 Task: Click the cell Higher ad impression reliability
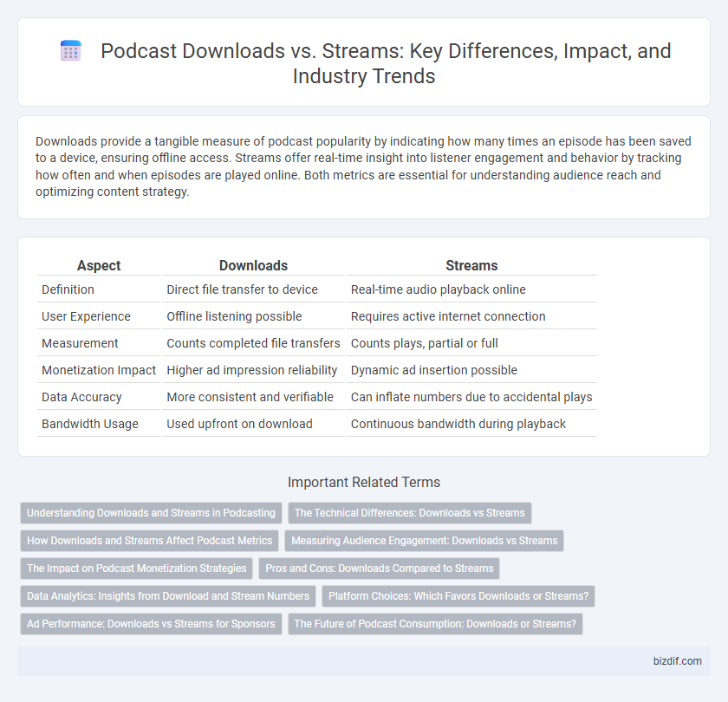pyautogui.click(x=253, y=371)
